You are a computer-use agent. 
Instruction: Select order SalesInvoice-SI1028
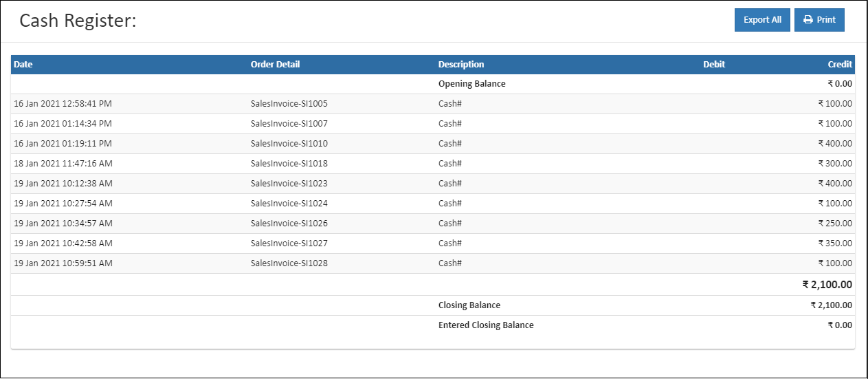click(289, 263)
